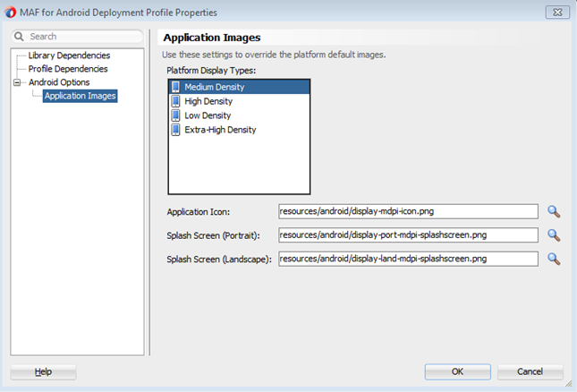This screenshot has height=392, width=577.
Task: Select Extra-High Density display type
Action: click(x=239, y=130)
